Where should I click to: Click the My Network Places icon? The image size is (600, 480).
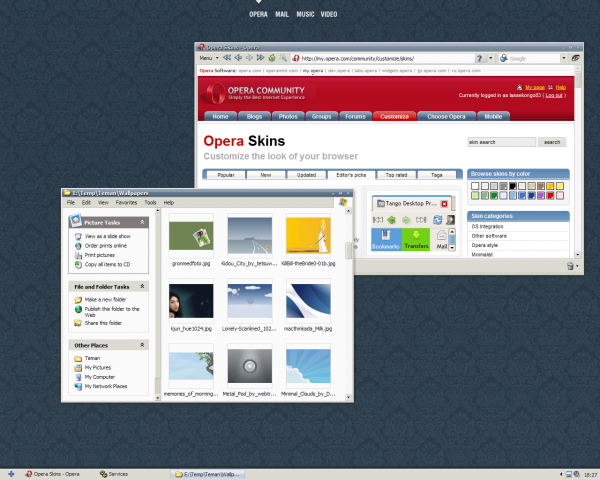[x=78, y=387]
